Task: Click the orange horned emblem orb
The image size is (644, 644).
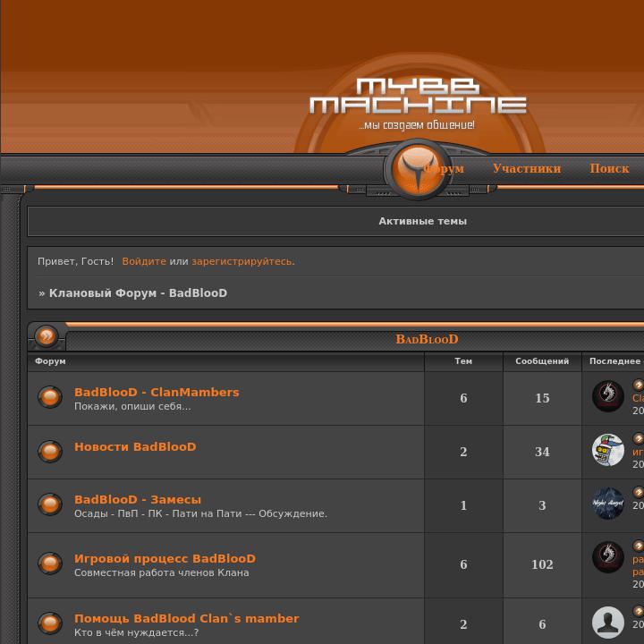Action: click(x=418, y=169)
